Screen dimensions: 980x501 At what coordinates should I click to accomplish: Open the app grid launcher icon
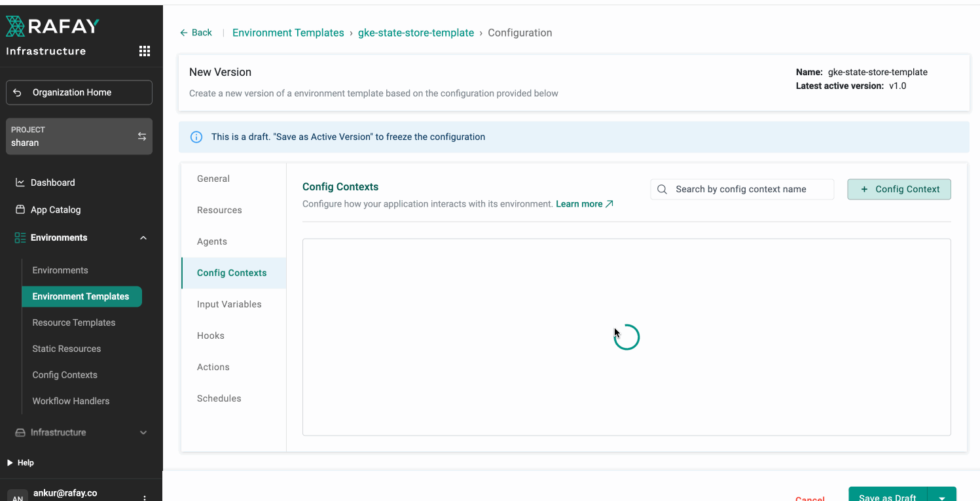145,51
